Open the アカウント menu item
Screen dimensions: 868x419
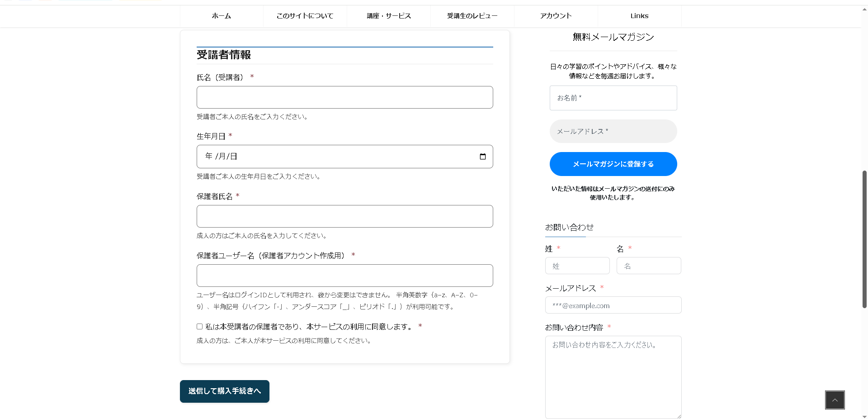[556, 16]
